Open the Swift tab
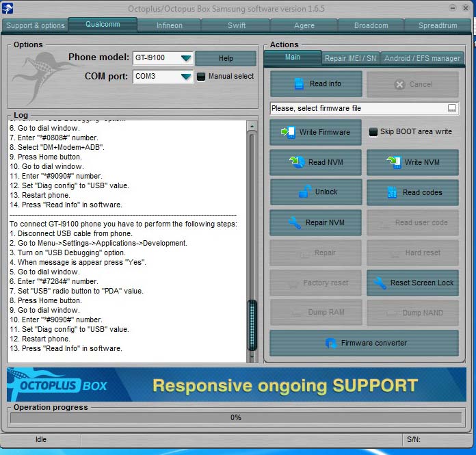Image resolution: width=476 pixels, height=455 pixels. click(237, 25)
